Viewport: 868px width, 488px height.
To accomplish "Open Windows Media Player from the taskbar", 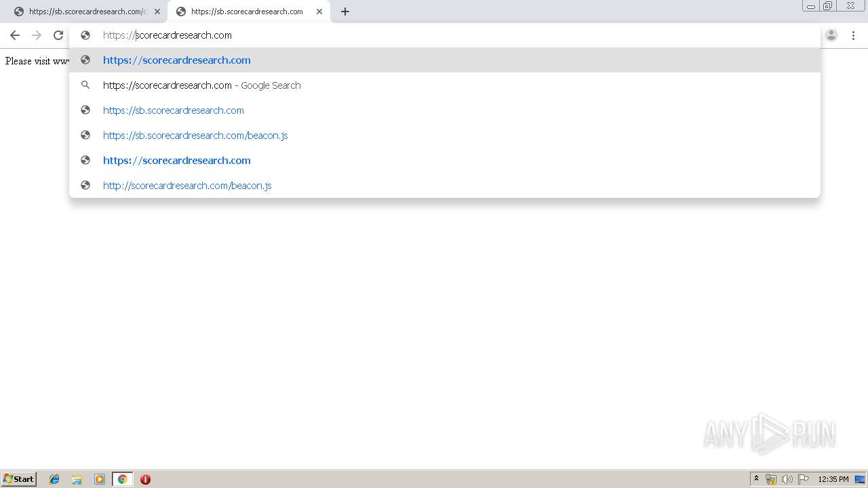I will (100, 479).
